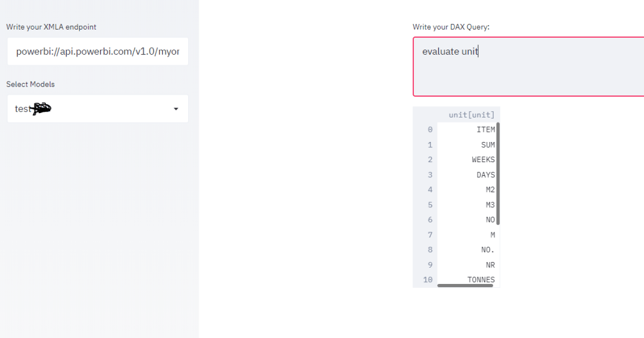This screenshot has height=338, width=644.
Task: Click the caret arrow in the models selector
Action: point(176,109)
